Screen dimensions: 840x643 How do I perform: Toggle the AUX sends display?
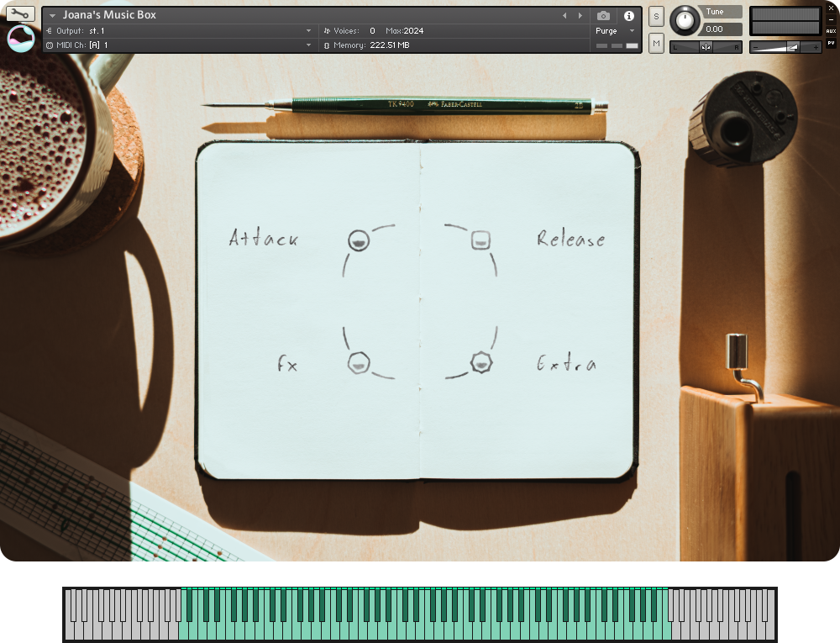pos(832,31)
